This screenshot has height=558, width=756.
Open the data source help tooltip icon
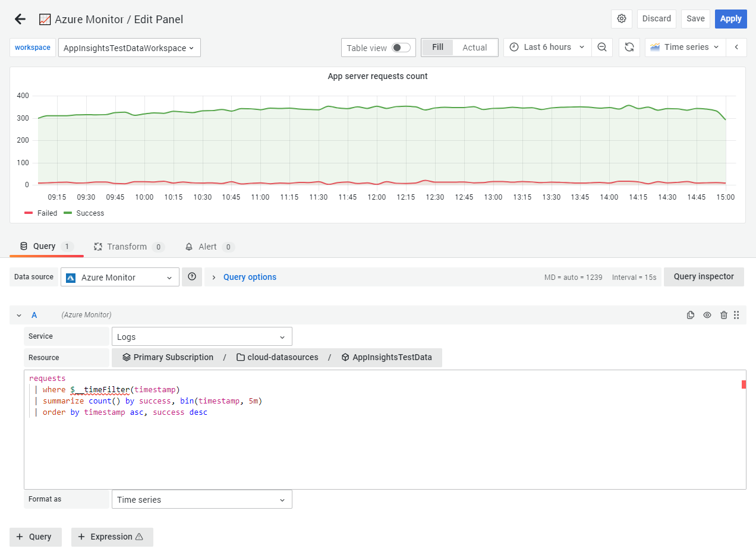191,276
